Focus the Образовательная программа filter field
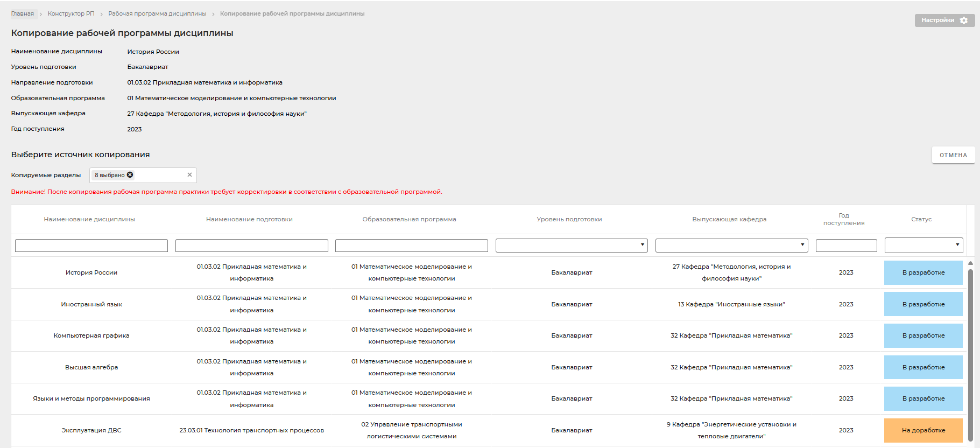This screenshot has width=980, height=448. pyautogui.click(x=412, y=246)
